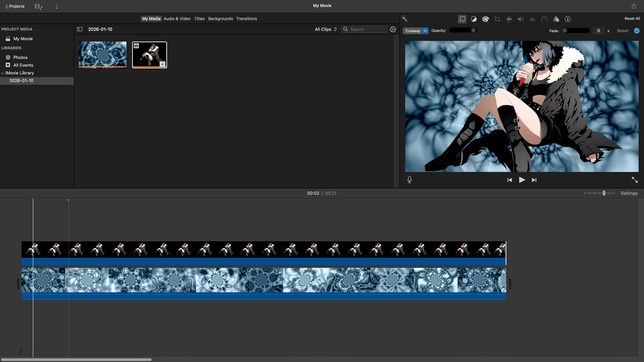
Task: Click the Opacity slider
Action: 463,30
